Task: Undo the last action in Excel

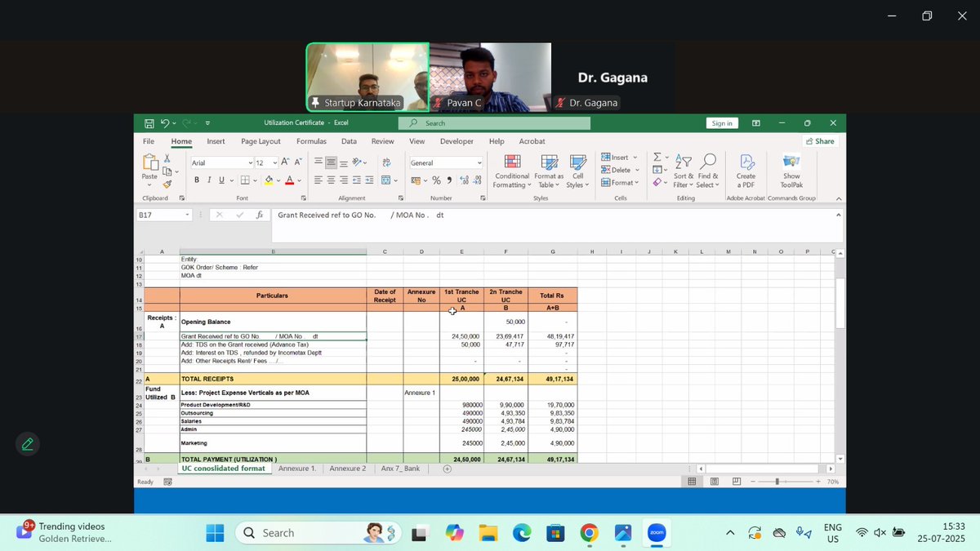Action: (166, 123)
